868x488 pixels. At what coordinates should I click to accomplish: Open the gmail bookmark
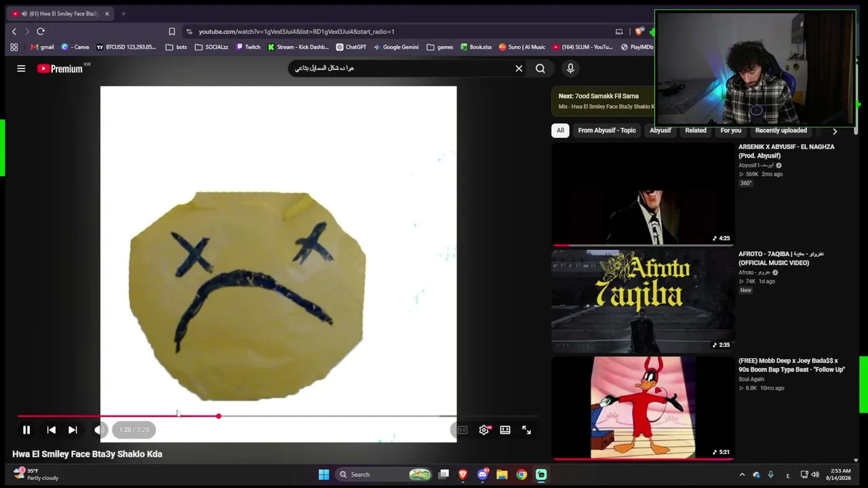click(x=42, y=47)
